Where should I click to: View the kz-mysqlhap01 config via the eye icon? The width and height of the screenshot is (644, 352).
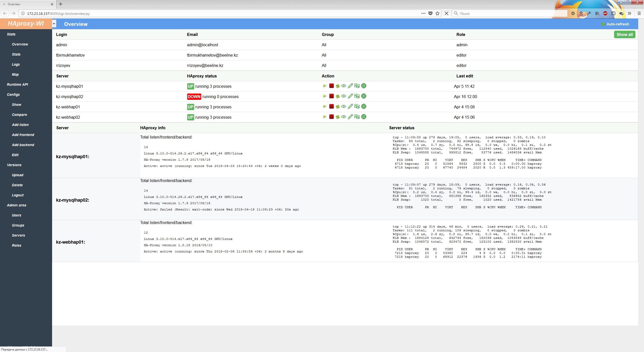pyautogui.click(x=344, y=86)
